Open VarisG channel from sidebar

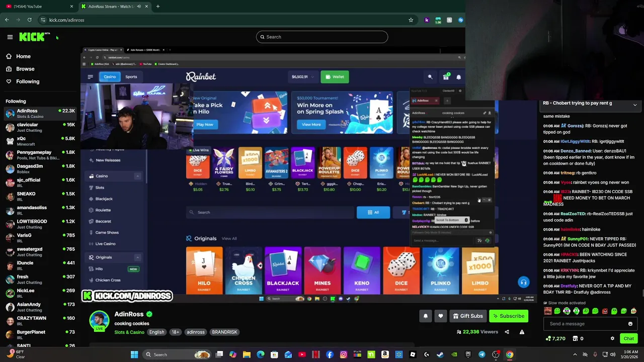coord(40,238)
